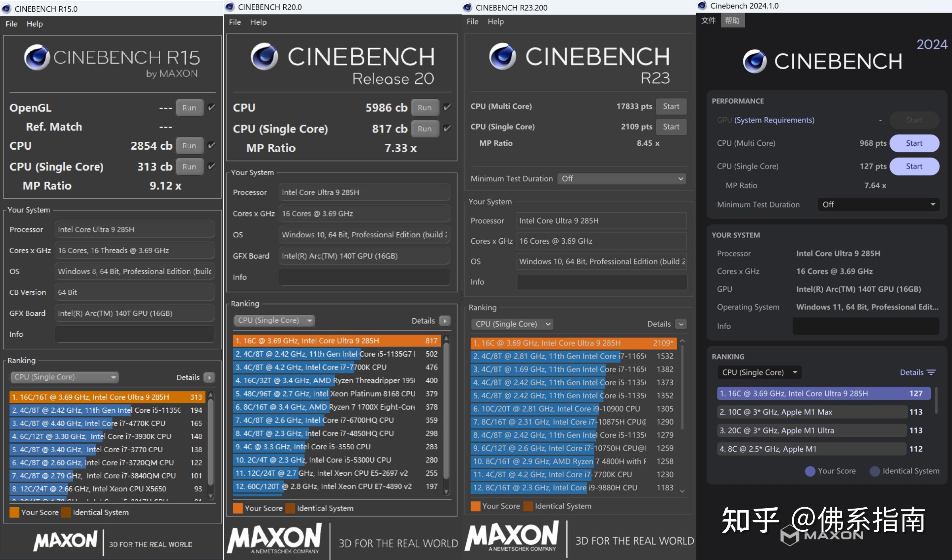Open Minimum Test Duration dropdown in Cinebench 2024
Screen dimensions: 952x560
click(x=878, y=205)
